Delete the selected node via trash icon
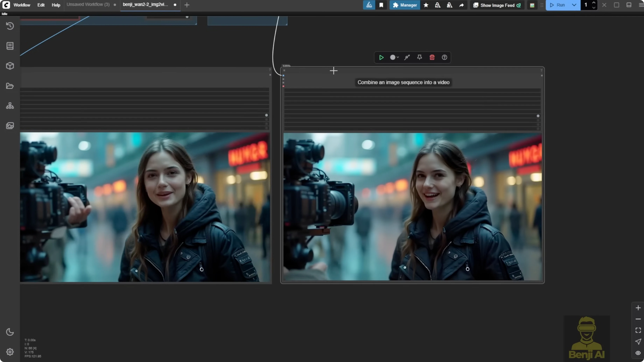 click(432, 58)
